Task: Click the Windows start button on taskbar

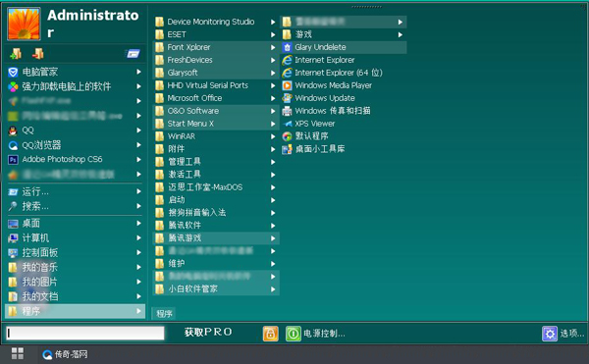Action: point(18,354)
